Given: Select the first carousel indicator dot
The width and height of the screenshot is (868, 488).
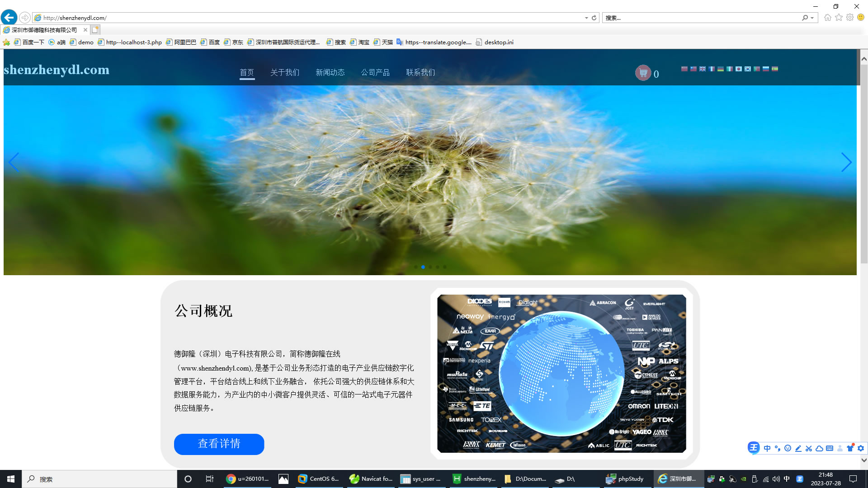Looking at the screenshot, I should coord(416,267).
